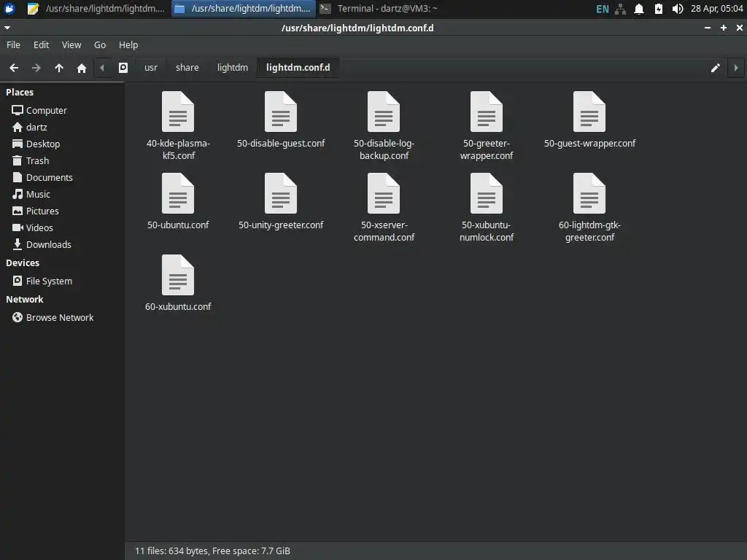Click the EN keyboard layout indicator
The height and width of the screenshot is (560, 747).
602,9
